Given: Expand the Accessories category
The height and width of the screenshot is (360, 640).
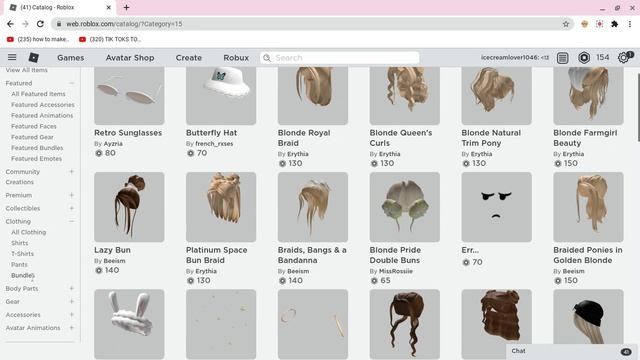Looking at the screenshot, I should tap(71, 315).
